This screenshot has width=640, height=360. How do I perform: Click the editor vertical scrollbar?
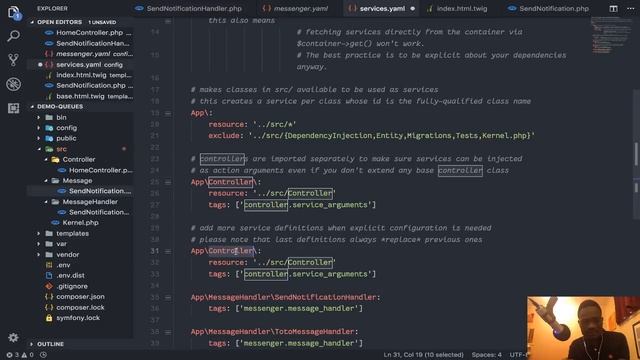[636, 155]
